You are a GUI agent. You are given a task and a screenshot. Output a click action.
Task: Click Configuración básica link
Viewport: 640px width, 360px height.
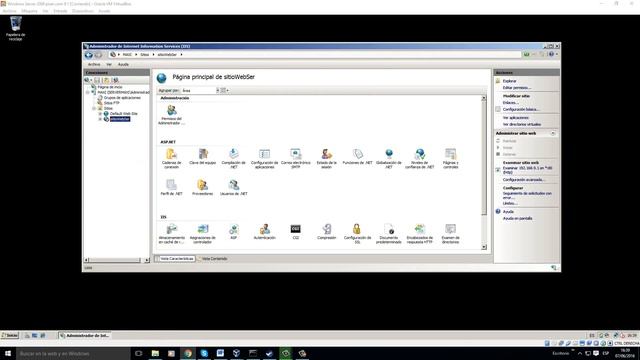(x=521, y=109)
